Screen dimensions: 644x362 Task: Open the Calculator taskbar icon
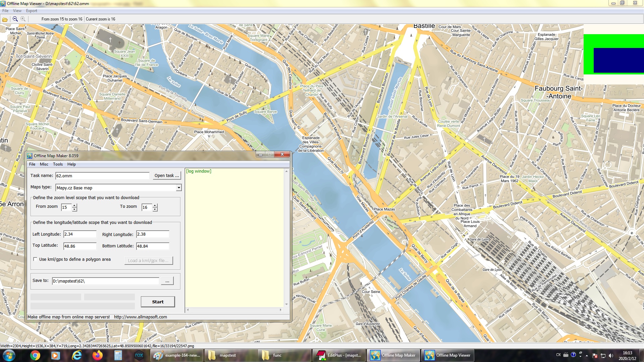[118, 355]
